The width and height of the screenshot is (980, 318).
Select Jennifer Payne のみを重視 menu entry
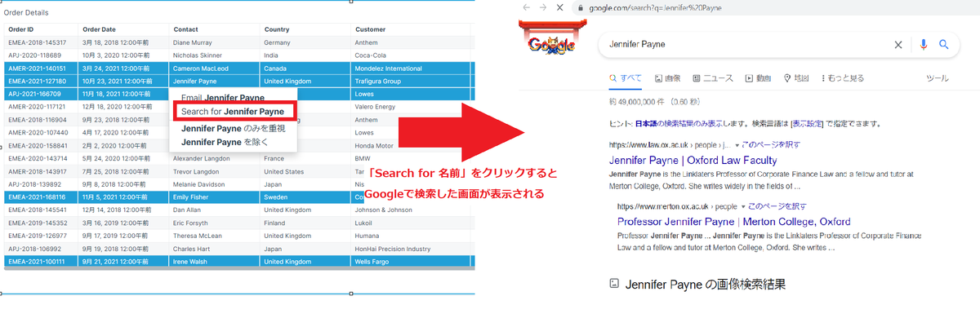point(234,129)
